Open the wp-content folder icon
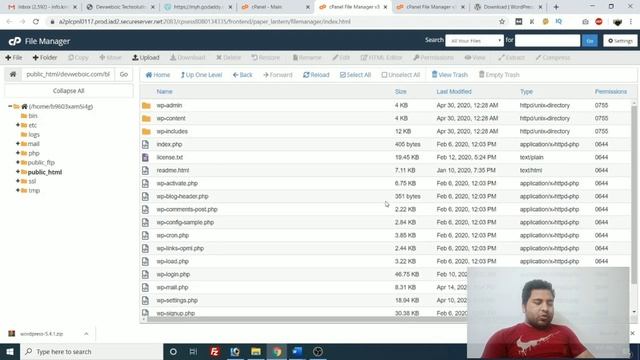Screen dimensions: 640x360 pos(146,118)
